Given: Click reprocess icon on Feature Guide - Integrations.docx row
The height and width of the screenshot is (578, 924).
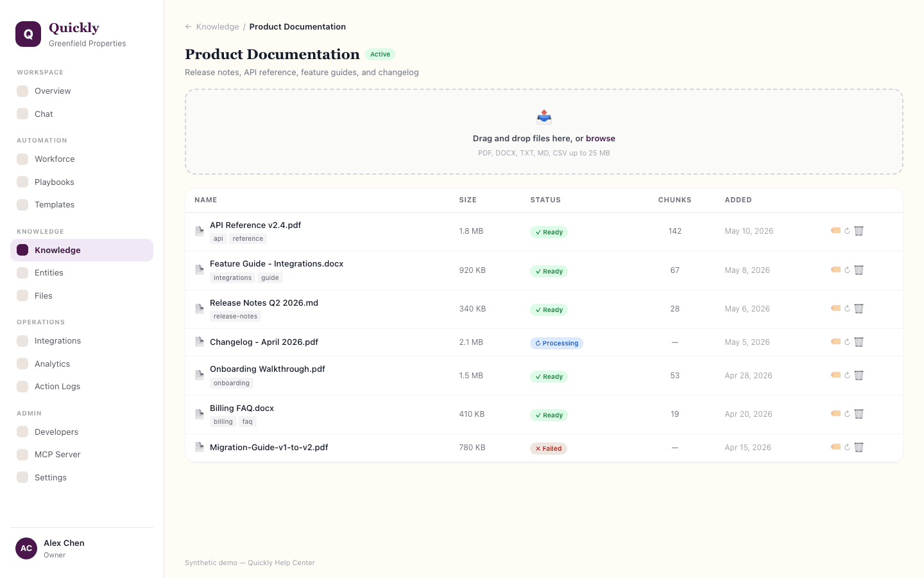Looking at the screenshot, I should (x=847, y=270).
